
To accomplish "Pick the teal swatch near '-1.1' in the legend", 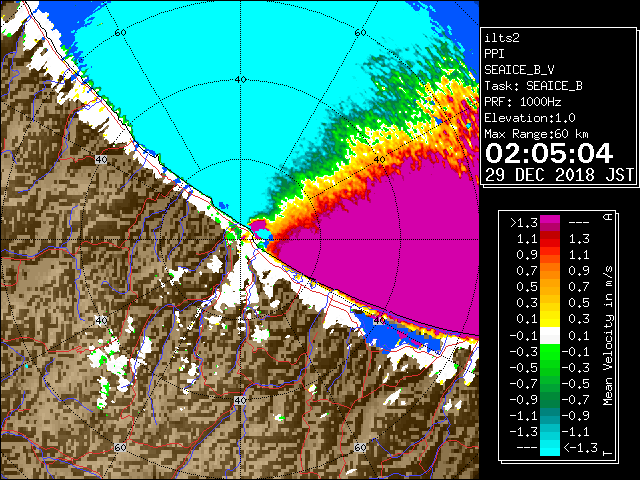I will [x=550, y=416].
